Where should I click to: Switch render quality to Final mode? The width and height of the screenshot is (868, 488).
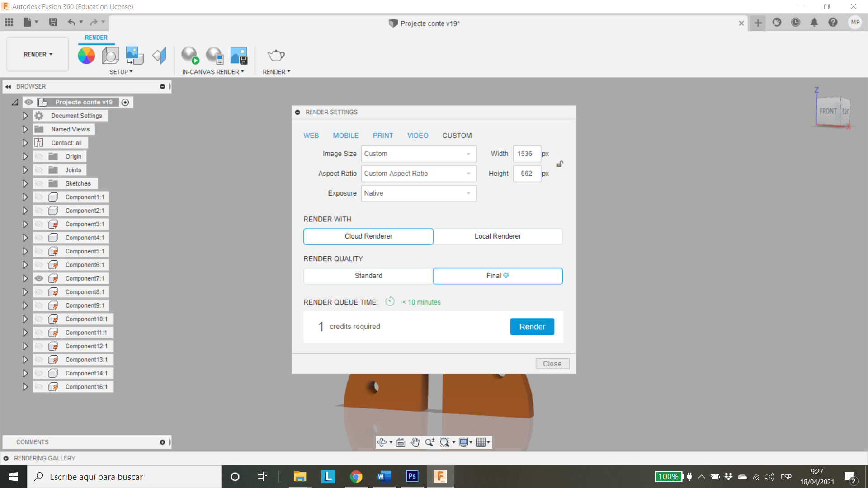tap(497, 275)
